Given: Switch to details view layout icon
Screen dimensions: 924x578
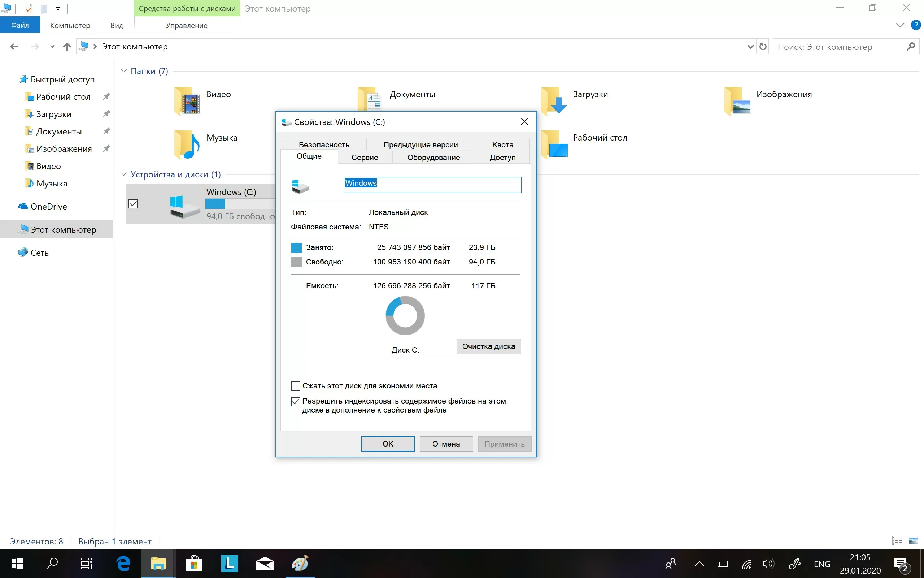Looking at the screenshot, I should (x=897, y=540).
